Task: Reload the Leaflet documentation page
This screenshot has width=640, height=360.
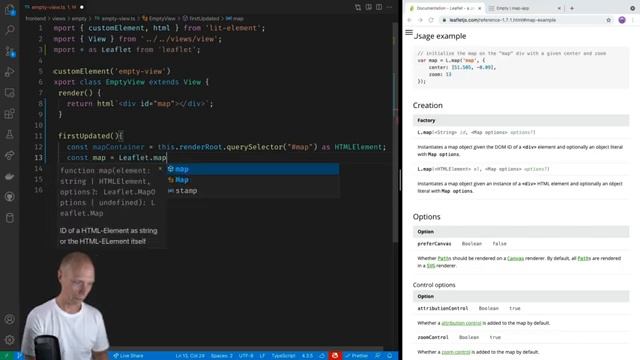Action: click(431, 20)
